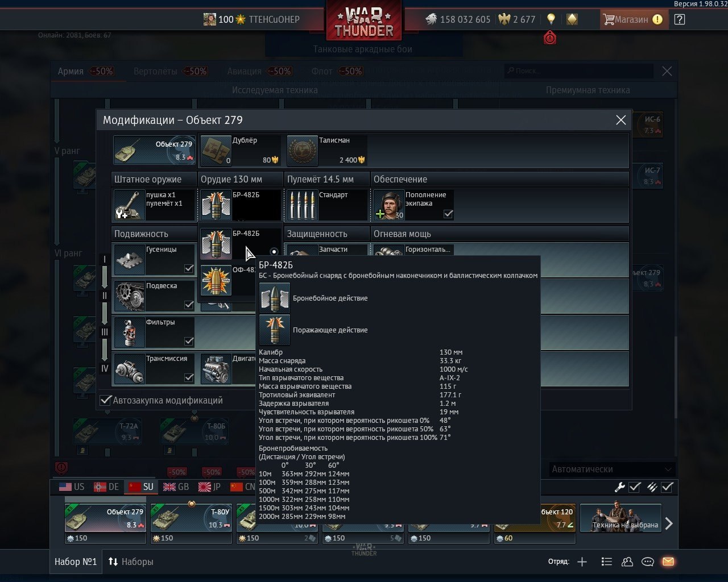Toggle the Фильтры modification checkbox
Image resolution: width=728 pixels, height=582 pixels.
point(189,341)
